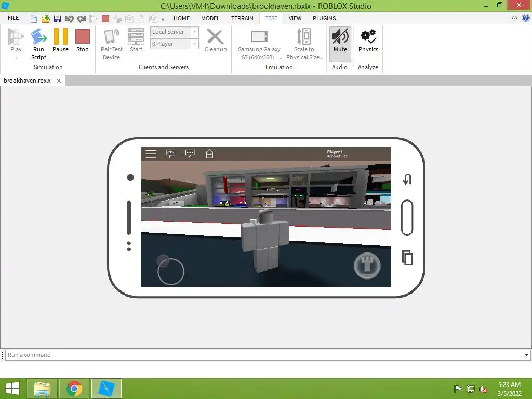Open Google Chrome from the taskbar

coord(74,389)
